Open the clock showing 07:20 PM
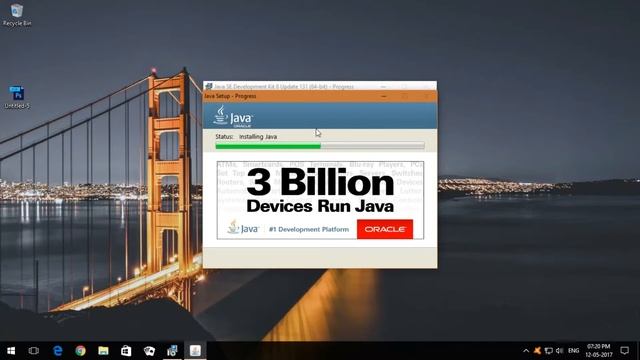640x360 pixels. [598, 351]
